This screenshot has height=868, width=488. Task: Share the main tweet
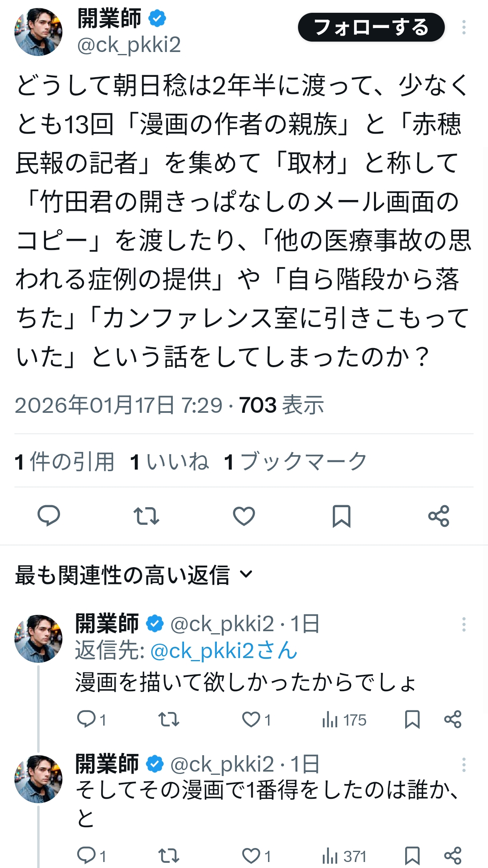point(439,516)
